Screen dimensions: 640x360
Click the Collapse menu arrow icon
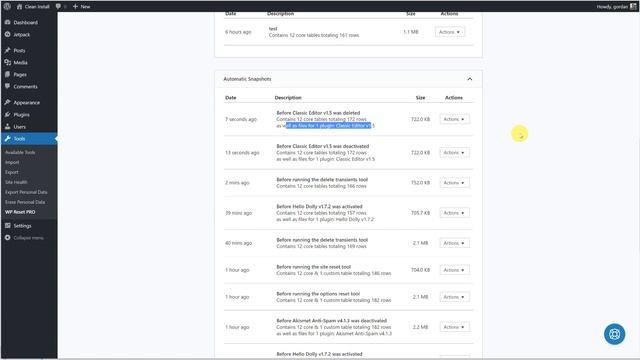click(x=7, y=237)
